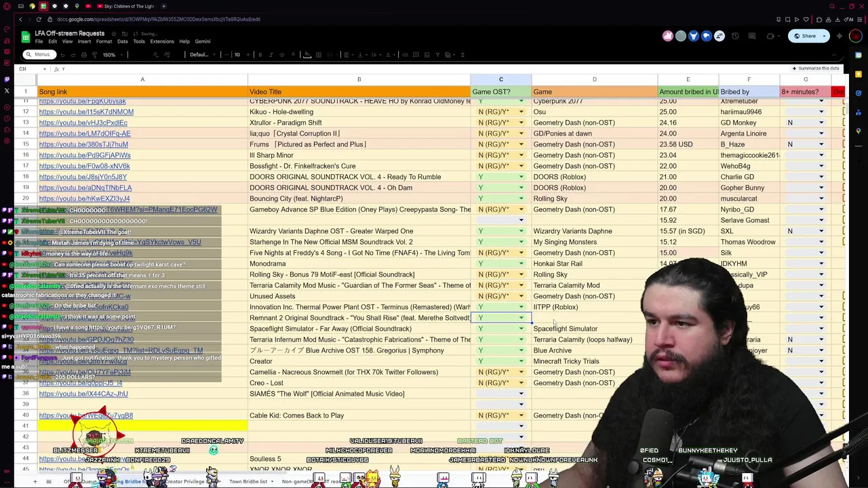Open the Default font dropdown

tap(202, 55)
